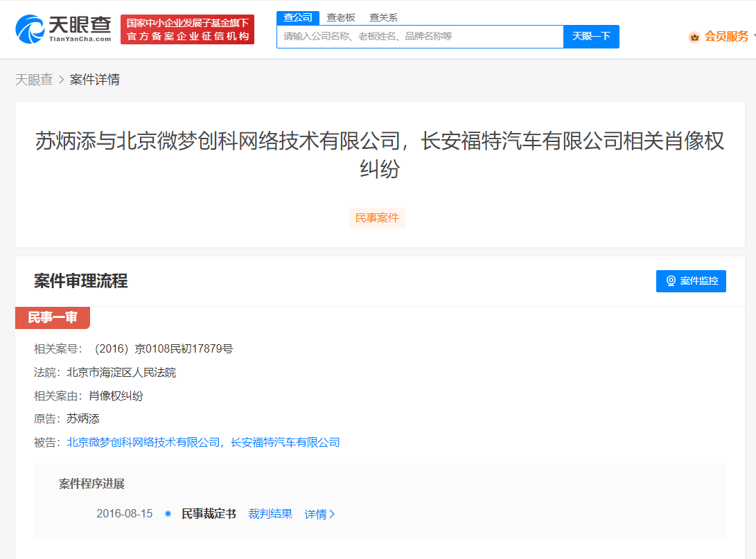756x559 pixels.
Task: Click the red 官方备案企业征信机构 banner
Action: pyautogui.click(x=188, y=29)
